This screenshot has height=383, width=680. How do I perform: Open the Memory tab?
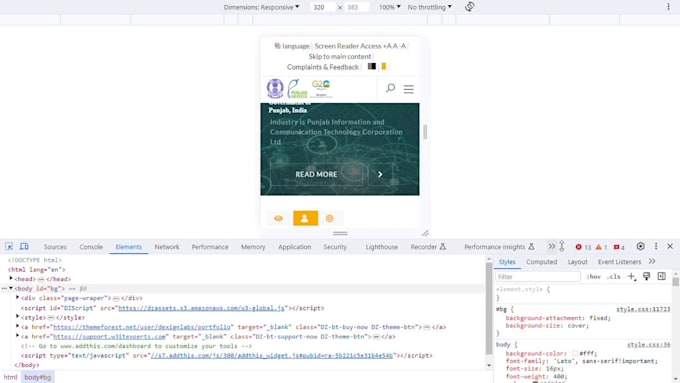pyautogui.click(x=253, y=247)
